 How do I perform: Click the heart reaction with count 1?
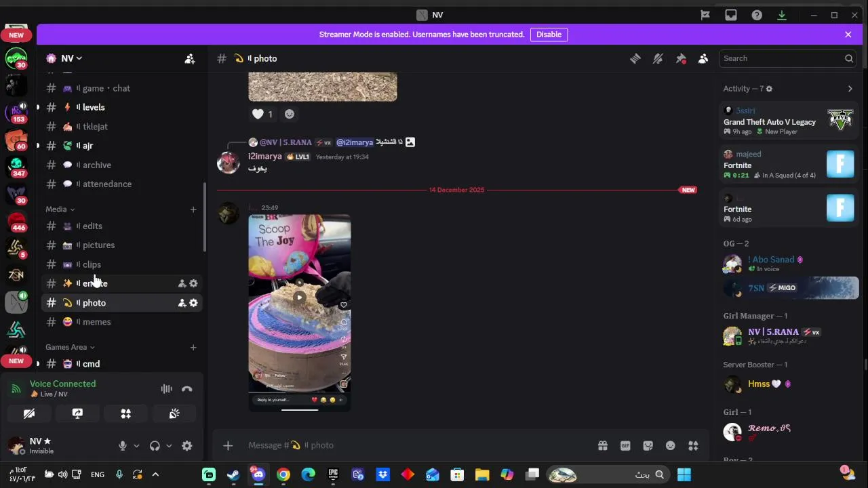click(x=262, y=114)
